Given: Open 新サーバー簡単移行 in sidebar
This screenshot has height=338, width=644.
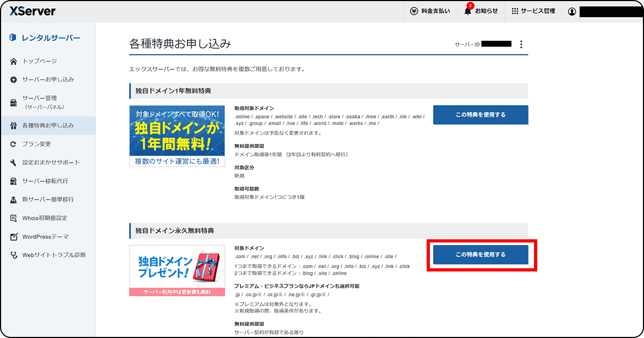Looking at the screenshot, I should (x=48, y=200).
